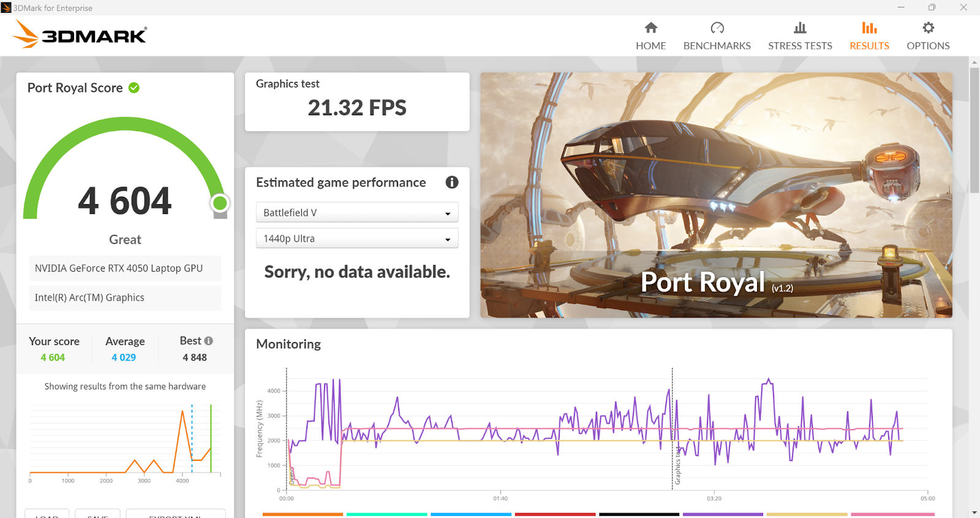The image size is (980, 518).
Task: Click the 01:40 time label on the Monitoring axis
Action: point(500,498)
